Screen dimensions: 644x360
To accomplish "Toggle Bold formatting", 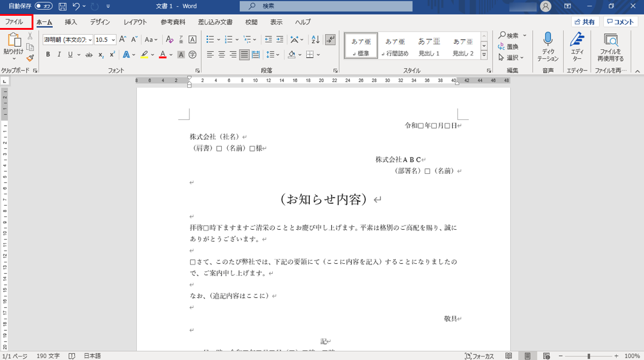I will pos(48,55).
